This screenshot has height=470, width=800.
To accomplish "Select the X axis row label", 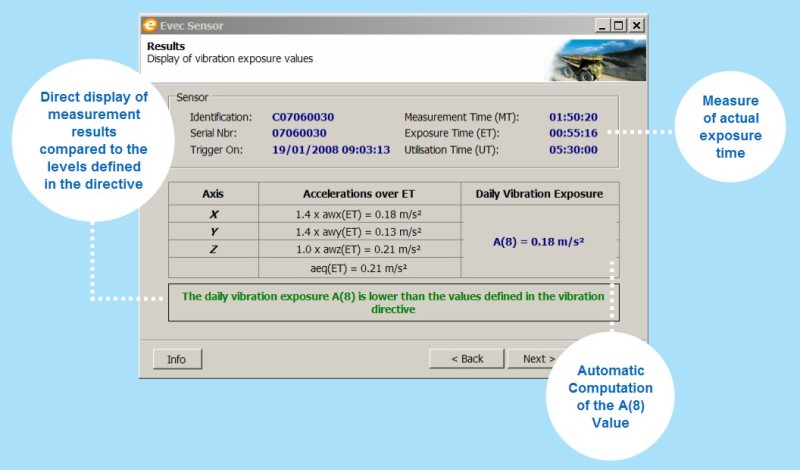I will [x=213, y=214].
